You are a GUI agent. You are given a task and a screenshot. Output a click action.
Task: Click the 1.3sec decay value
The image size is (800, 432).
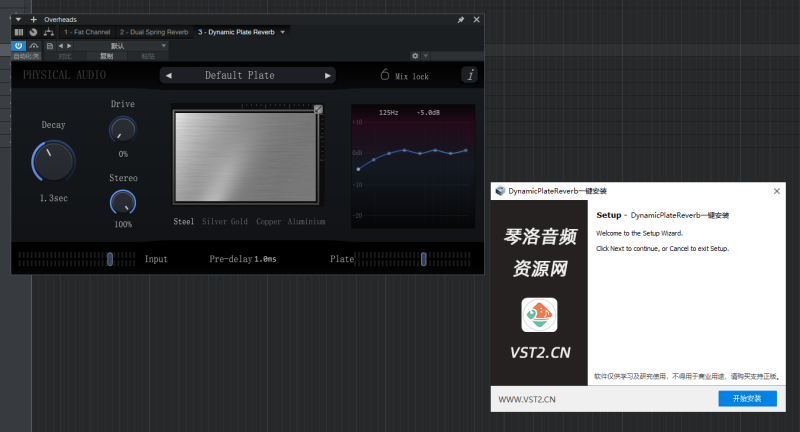(54, 198)
